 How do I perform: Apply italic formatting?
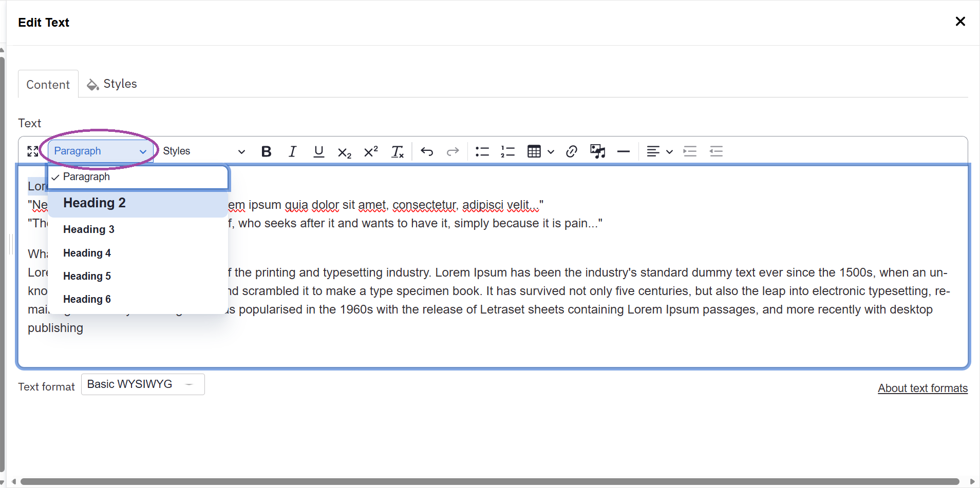tap(292, 151)
